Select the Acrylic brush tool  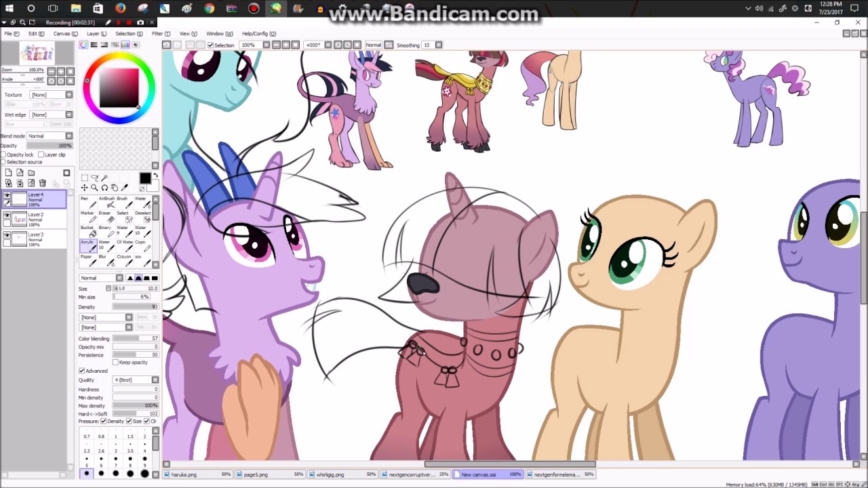(x=87, y=246)
